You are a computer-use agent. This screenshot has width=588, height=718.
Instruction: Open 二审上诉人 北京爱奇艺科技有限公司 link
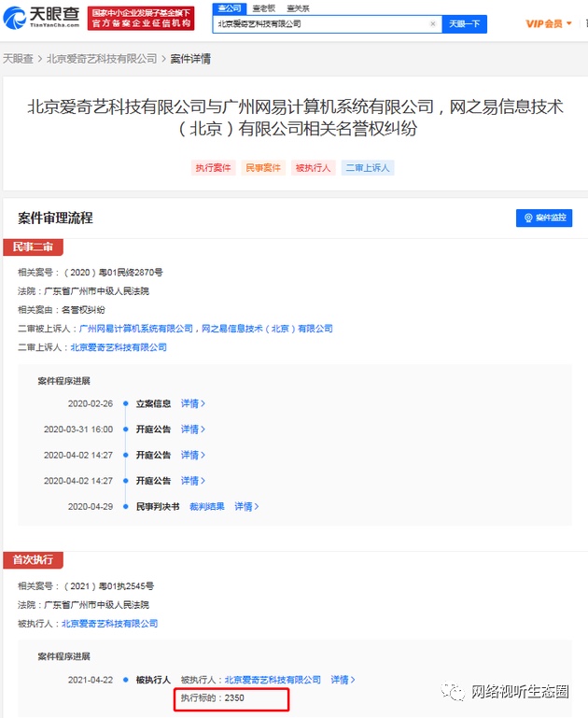point(119,347)
